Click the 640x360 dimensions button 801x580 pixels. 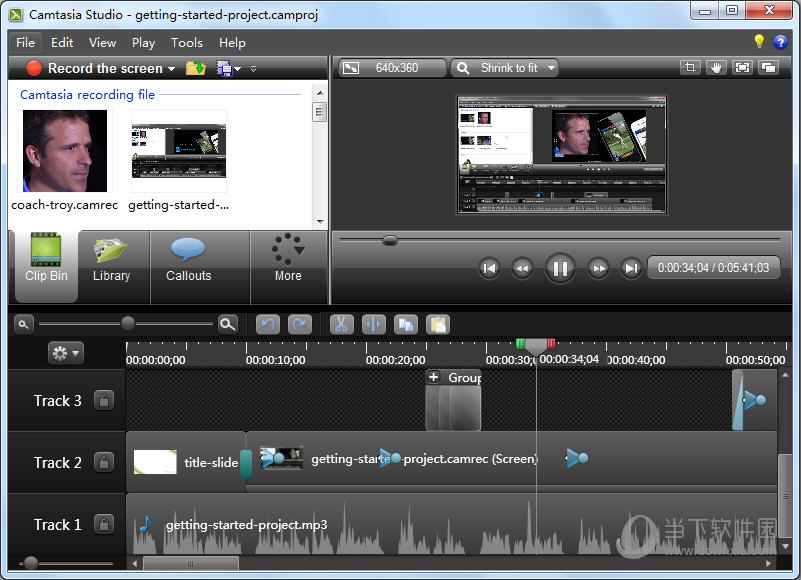click(390, 68)
